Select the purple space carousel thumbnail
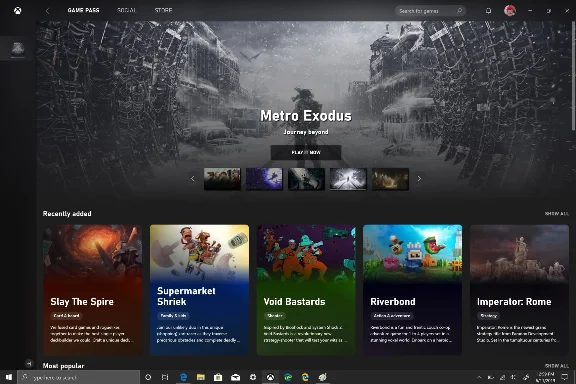 pos(264,179)
